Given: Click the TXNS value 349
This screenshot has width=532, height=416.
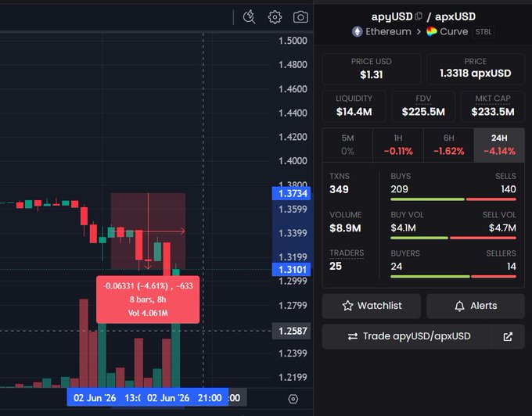Looking at the screenshot, I should click(339, 189).
